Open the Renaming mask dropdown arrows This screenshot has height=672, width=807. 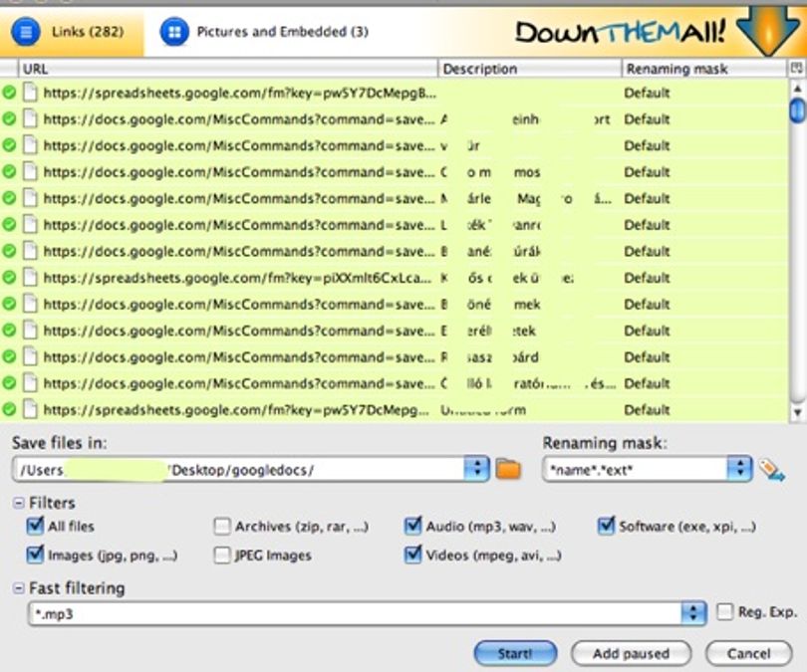[x=739, y=468]
